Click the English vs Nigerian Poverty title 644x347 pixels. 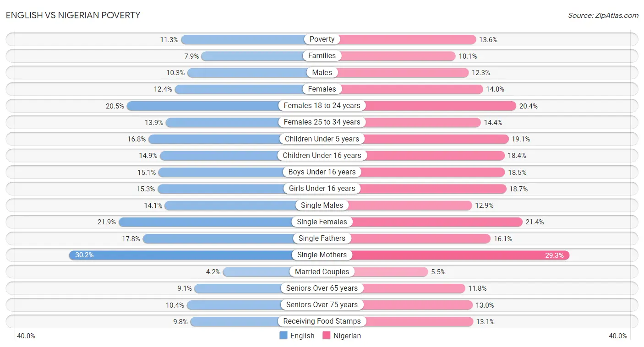click(x=73, y=16)
